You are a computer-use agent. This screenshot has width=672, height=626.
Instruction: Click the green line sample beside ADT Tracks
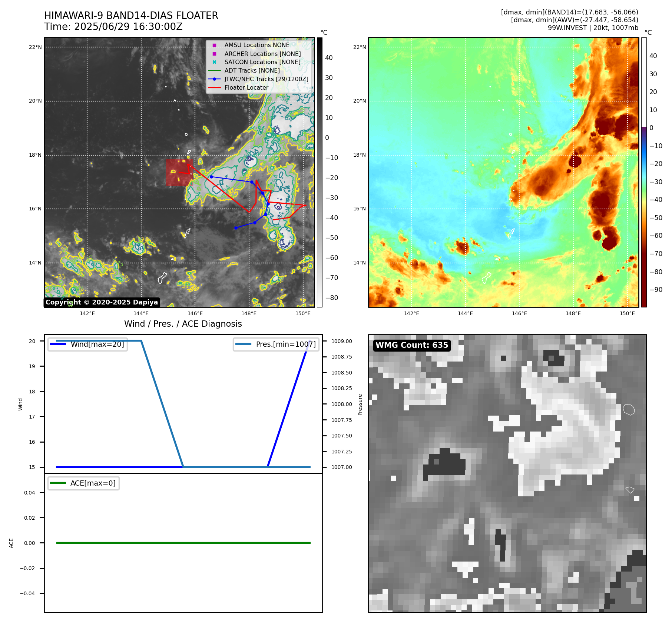pyautogui.click(x=214, y=70)
